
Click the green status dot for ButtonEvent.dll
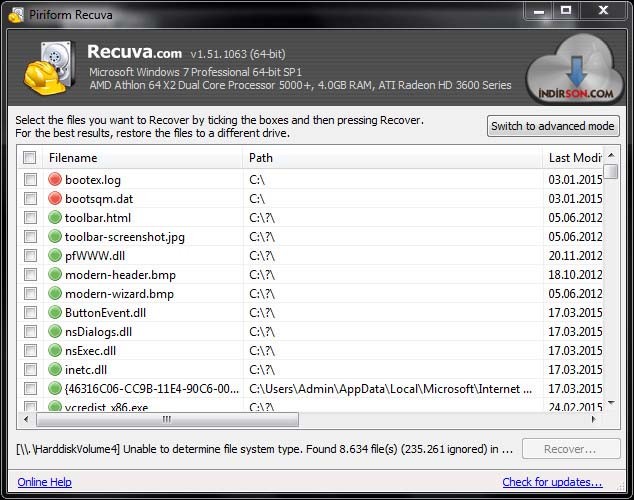[x=55, y=312]
